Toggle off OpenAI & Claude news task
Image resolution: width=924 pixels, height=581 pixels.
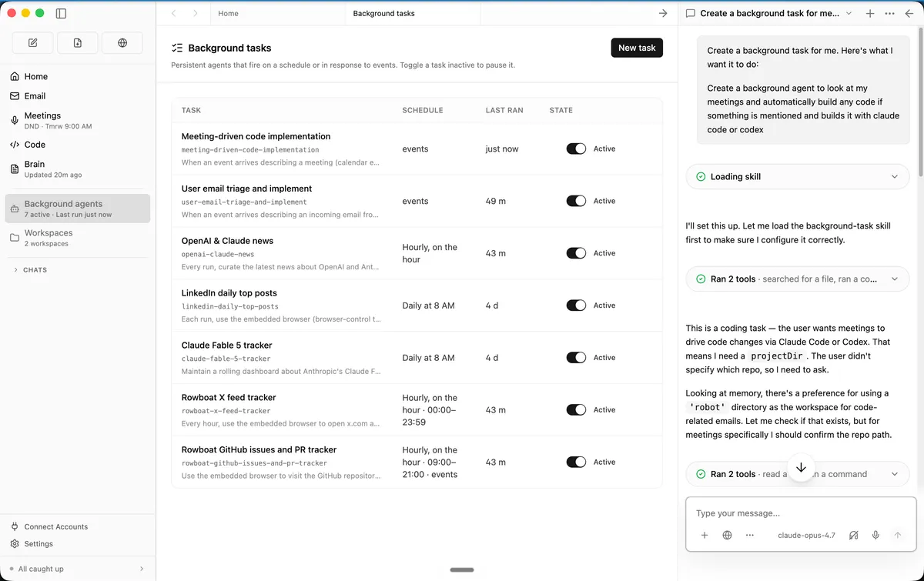(576, 253)
